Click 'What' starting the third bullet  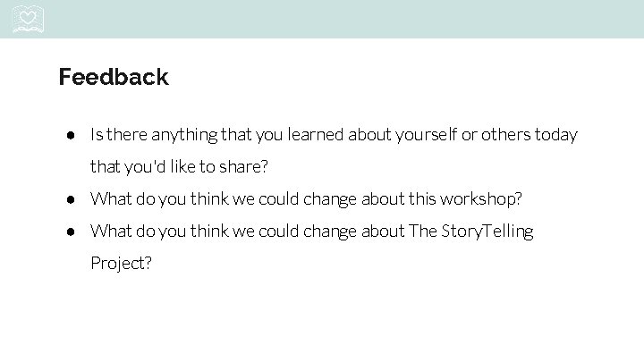111,232
